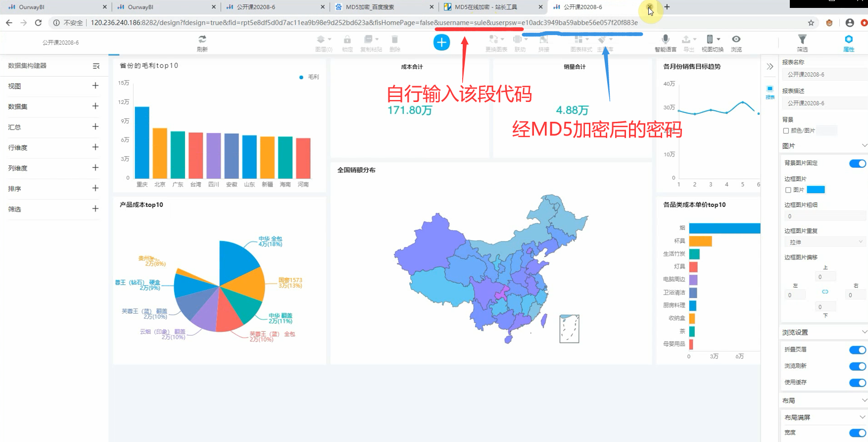Open the 智能语言 microphone tool

pyautogui.click(x=665, y=43)
